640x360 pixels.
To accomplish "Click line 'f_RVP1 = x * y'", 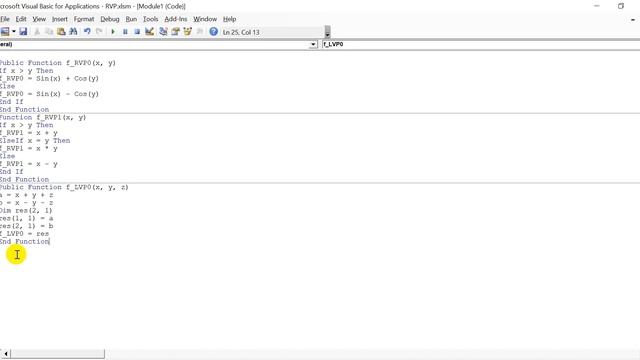I will [x=29, y=148].
